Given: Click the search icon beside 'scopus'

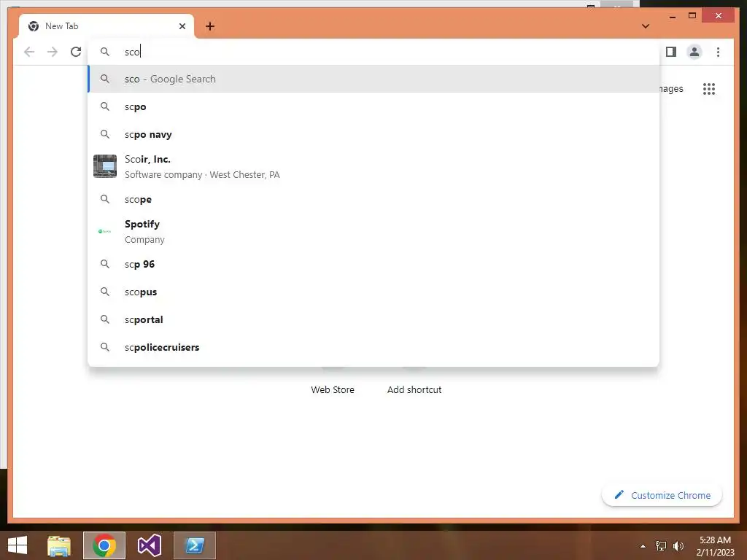Looking at the screenshot, I should point(105,292).
